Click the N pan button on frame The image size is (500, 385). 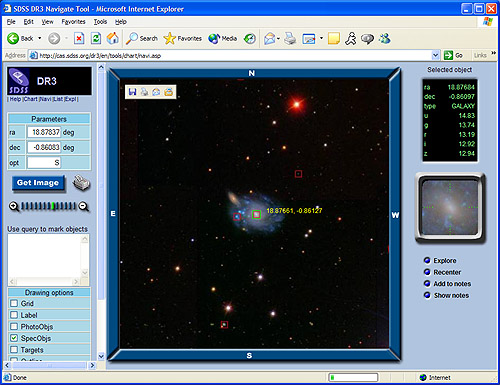(x=251, y=73)
